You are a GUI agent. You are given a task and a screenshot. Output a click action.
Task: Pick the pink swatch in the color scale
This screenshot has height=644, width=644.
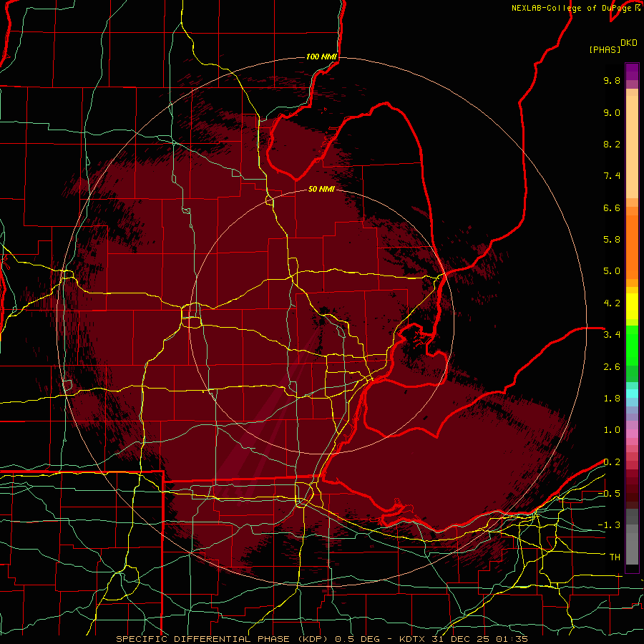tap(632, 434)
